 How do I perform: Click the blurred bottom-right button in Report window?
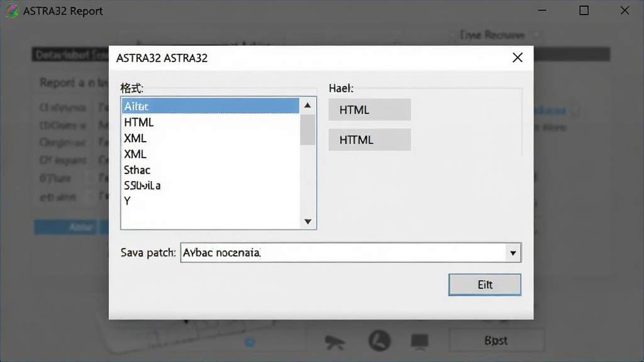pyautogui.click(x=497, y=340)
